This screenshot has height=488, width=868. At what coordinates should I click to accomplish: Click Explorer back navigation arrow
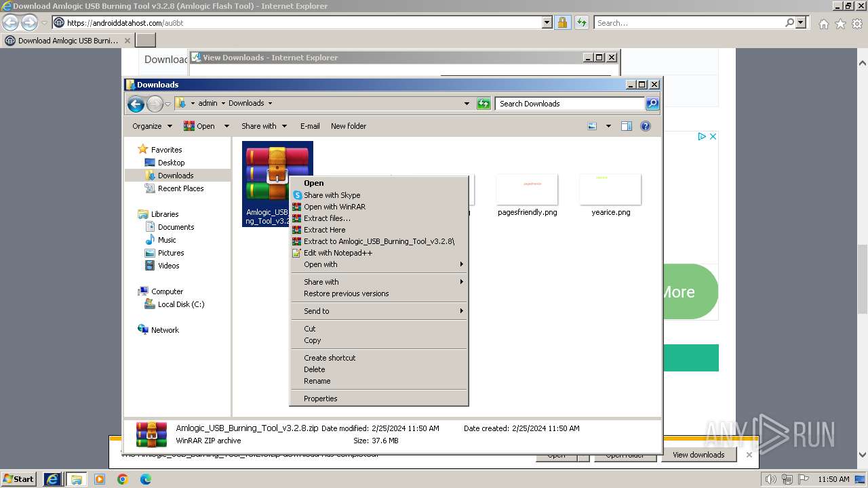tap(136, 104)
